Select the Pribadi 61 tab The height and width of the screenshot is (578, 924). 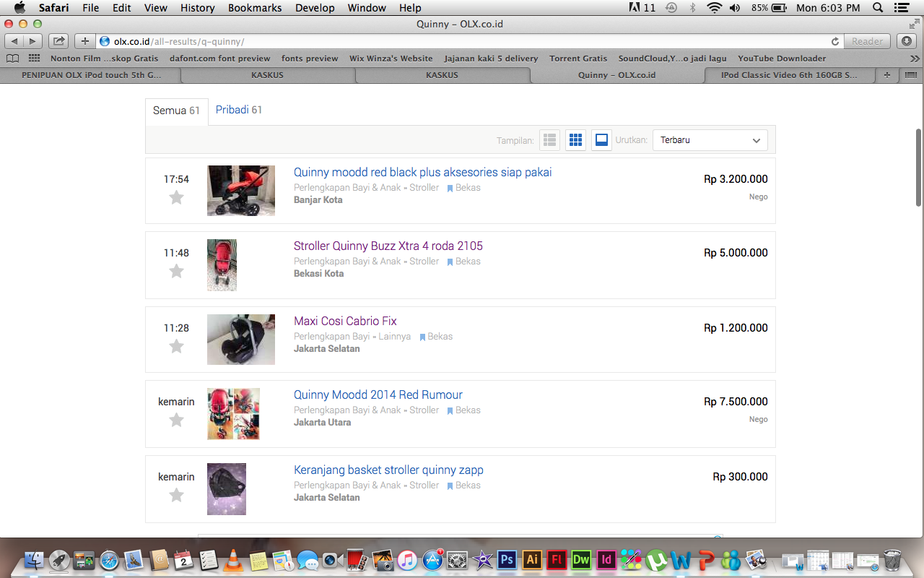click(239, 111)
